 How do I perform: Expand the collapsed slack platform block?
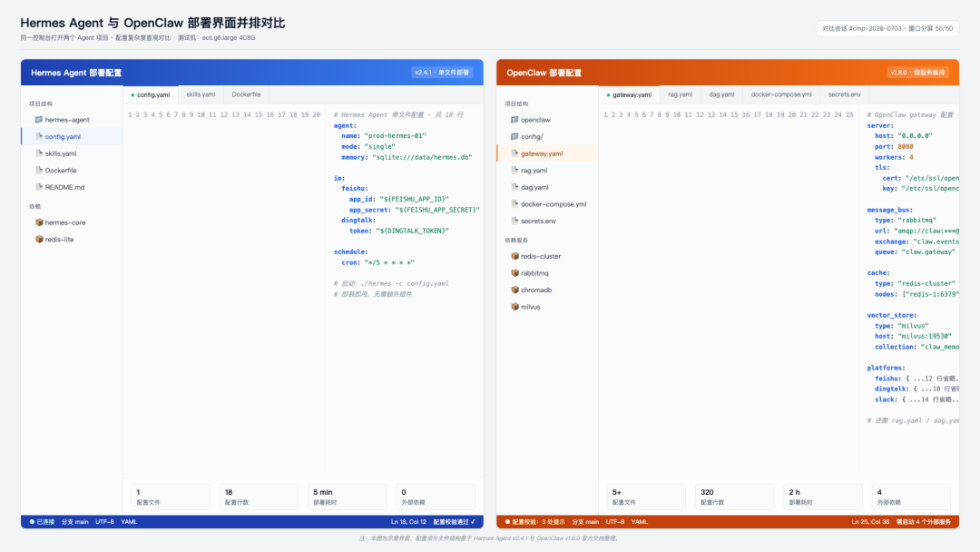tap(916, 399)
